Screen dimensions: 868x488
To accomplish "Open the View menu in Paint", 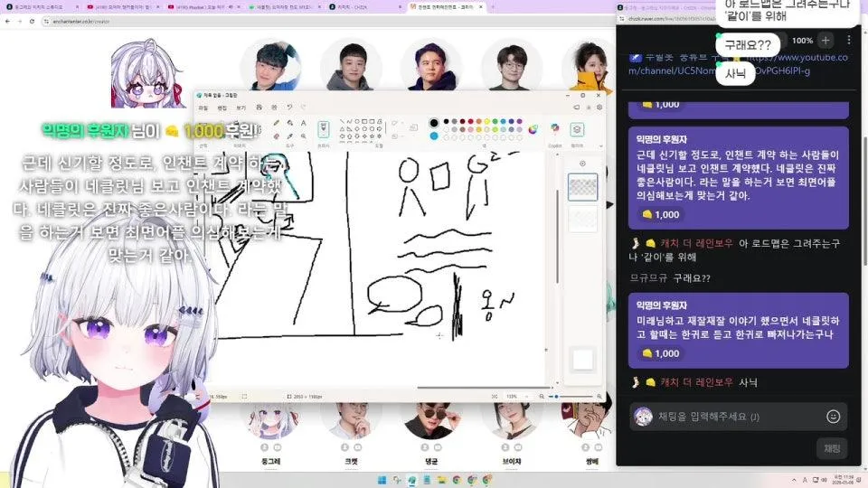I will click(241, 108).
